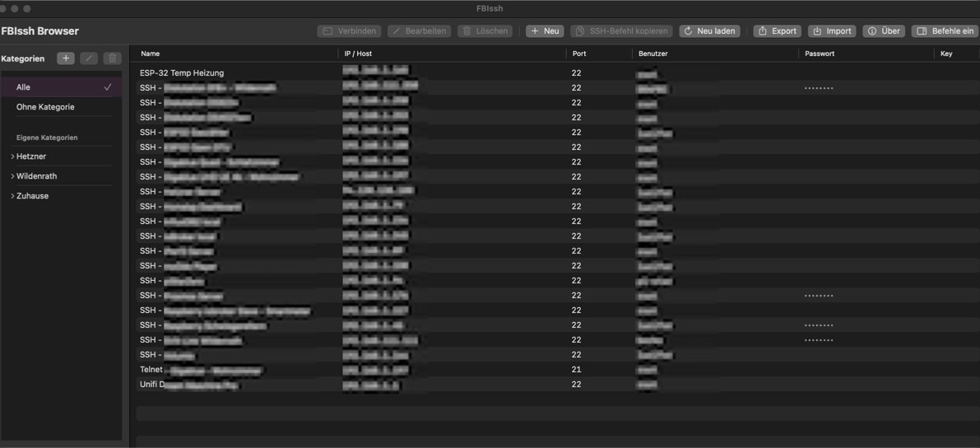Click the delete category trash icon
This screenshot has width=980, height=448.
(x=113, y=58)
